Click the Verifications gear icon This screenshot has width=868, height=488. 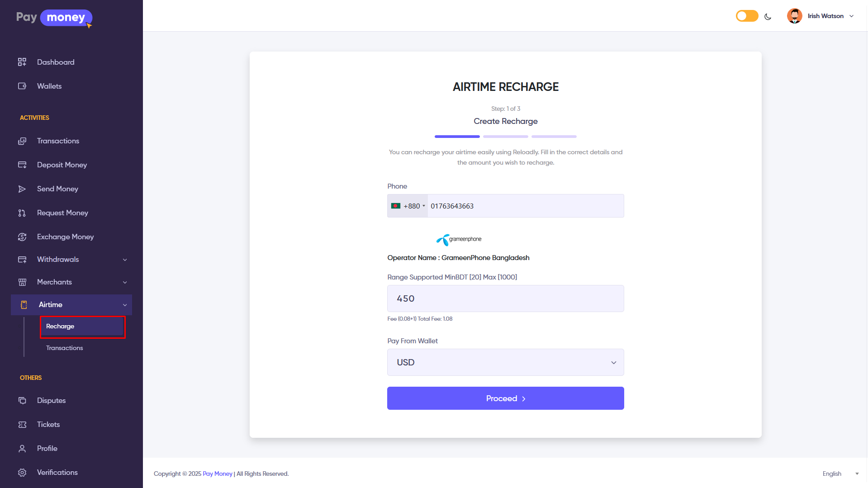point(22,472)
